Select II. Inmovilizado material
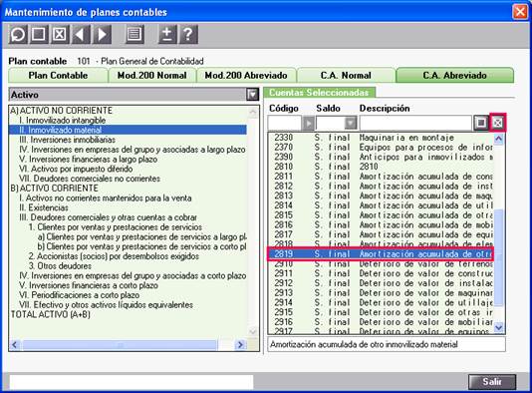Screen dimensions: 532x393 pos(128,130)
